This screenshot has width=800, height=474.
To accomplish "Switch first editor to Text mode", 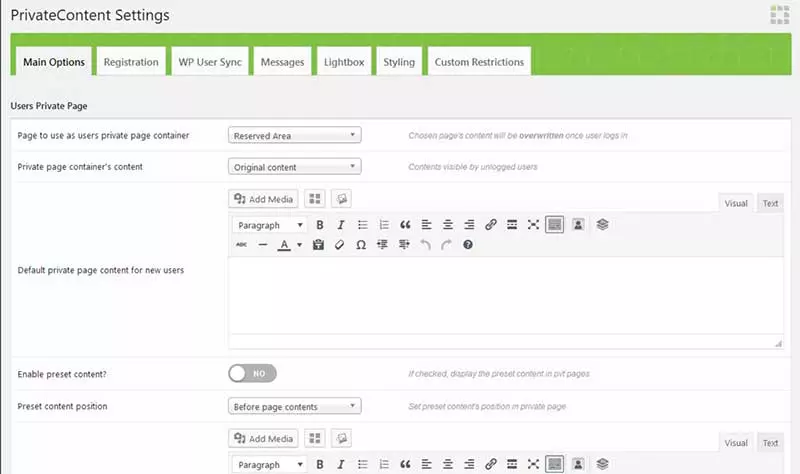I will tap(770, 203).
